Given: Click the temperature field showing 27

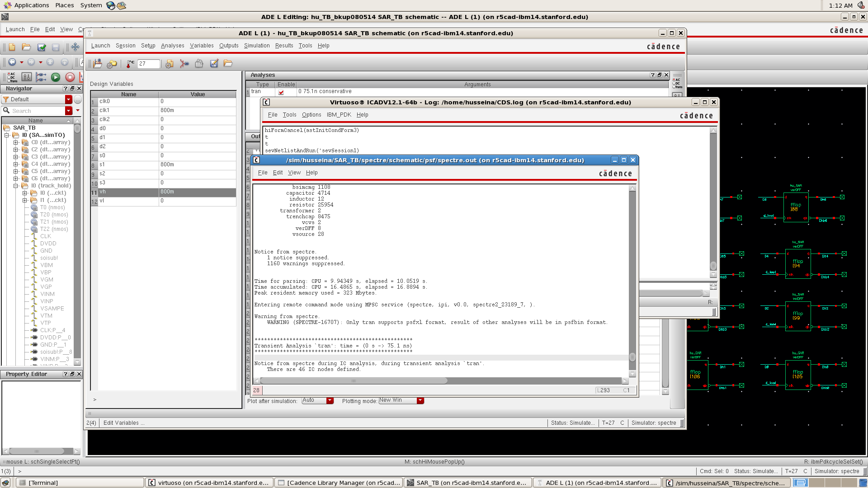Looking at the screenshot, I should tap(148, 64).
